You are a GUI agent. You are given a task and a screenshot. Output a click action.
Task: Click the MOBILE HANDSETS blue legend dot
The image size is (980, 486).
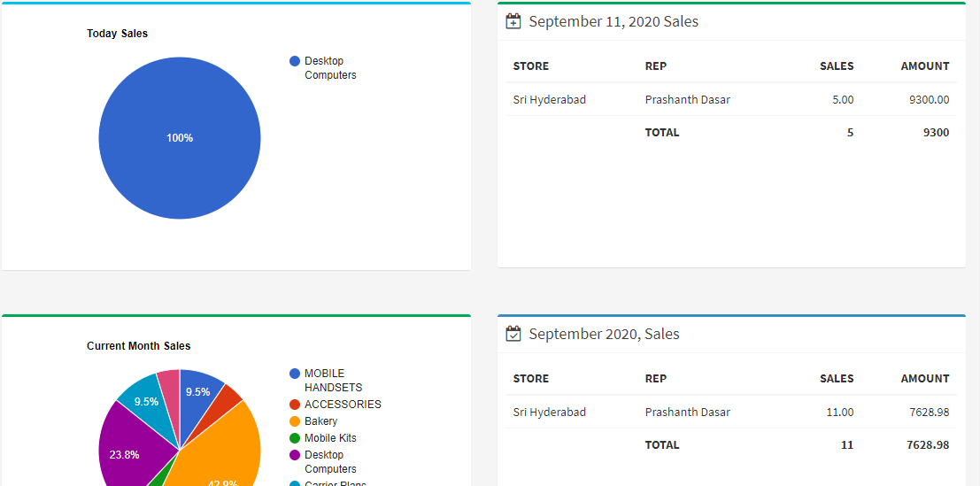point(295,374)
